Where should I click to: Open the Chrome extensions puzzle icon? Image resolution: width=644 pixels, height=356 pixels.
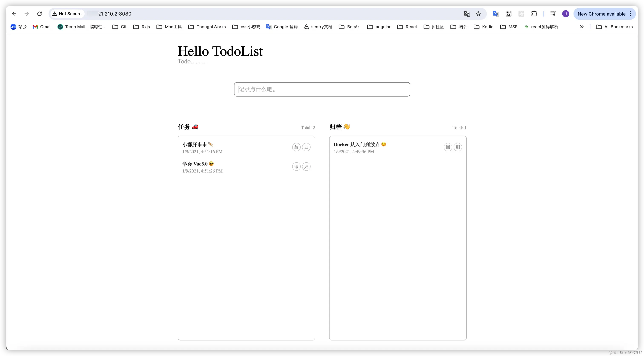(534, 14)
